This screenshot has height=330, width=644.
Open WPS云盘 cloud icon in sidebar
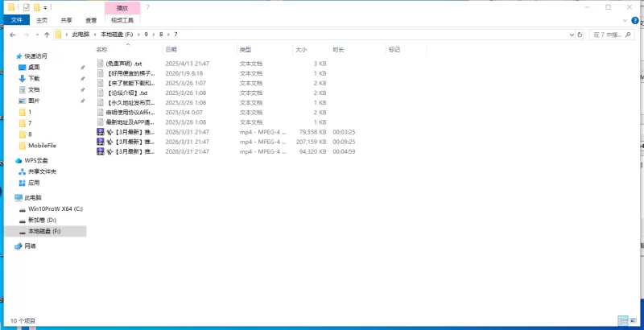coord(19,160)
